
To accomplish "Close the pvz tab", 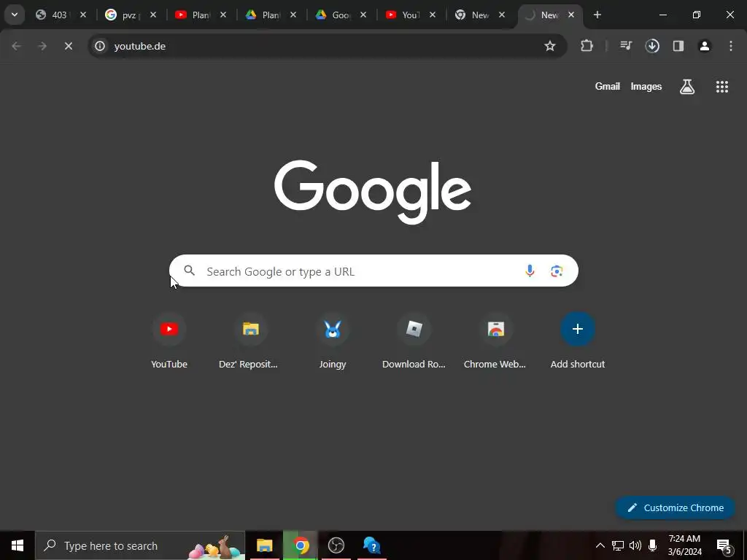I will [x=153, y=15].
